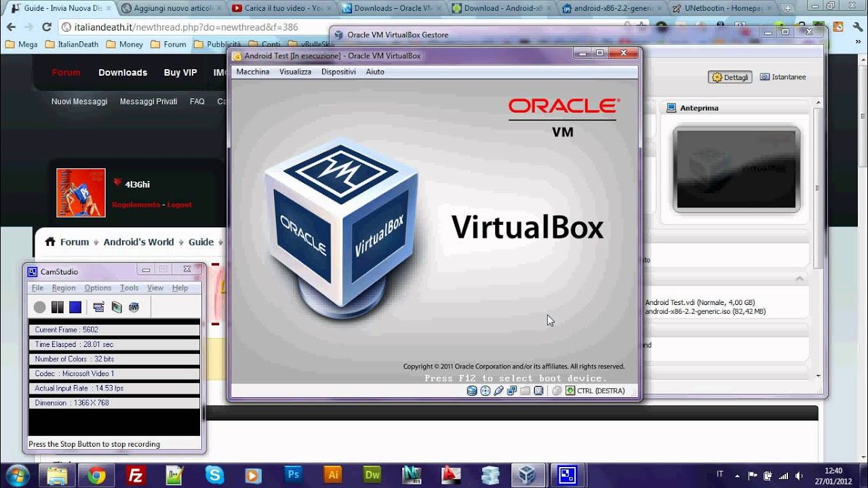Open the ItalianDeath bookmark folder
The image size is (868, 488).
[x=72, y=44]
